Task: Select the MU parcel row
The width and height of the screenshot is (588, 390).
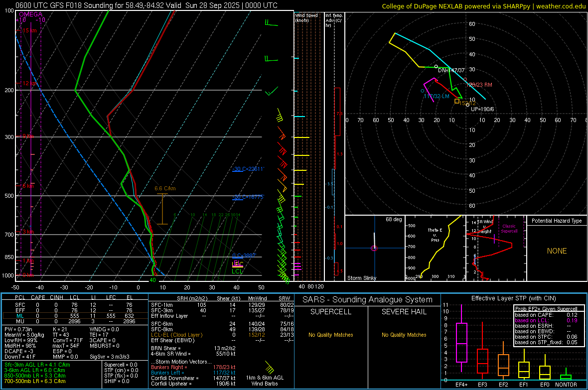Action: coord(74,321)
